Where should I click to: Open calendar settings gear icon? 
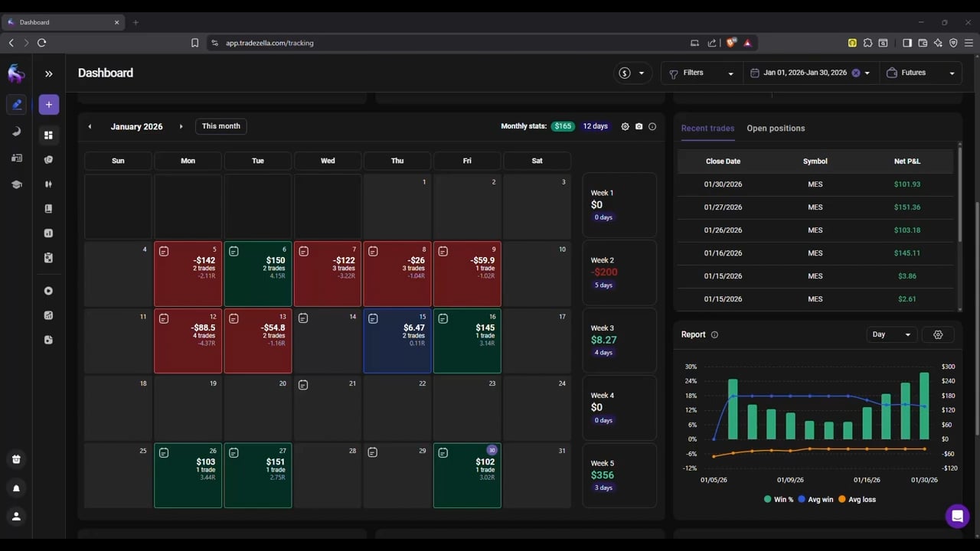tap(625, 126)
